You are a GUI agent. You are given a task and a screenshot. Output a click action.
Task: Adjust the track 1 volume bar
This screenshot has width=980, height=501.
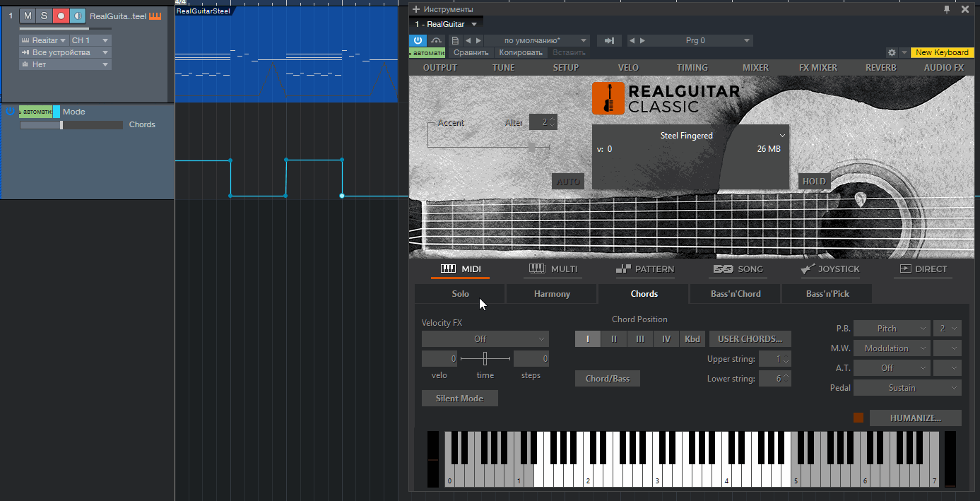[65, 28]
